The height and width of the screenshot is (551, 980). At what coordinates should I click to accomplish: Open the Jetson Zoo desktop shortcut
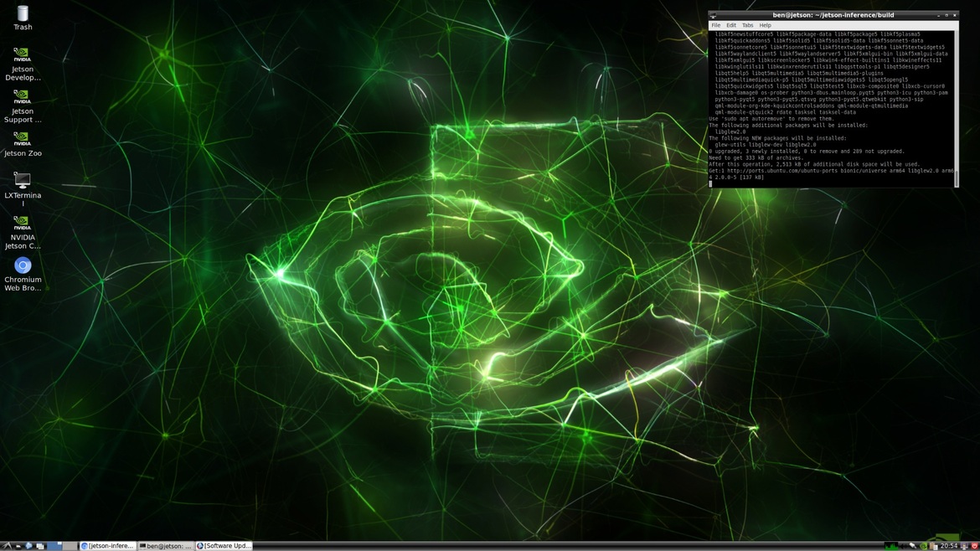coord(23,144)
